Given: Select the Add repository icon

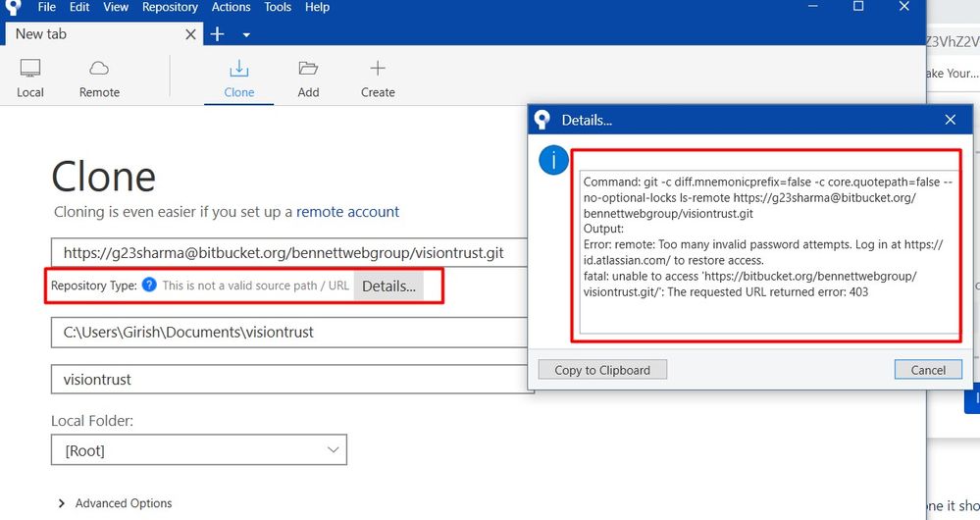Looking at the screenshot, I should [x=308, y=78].
